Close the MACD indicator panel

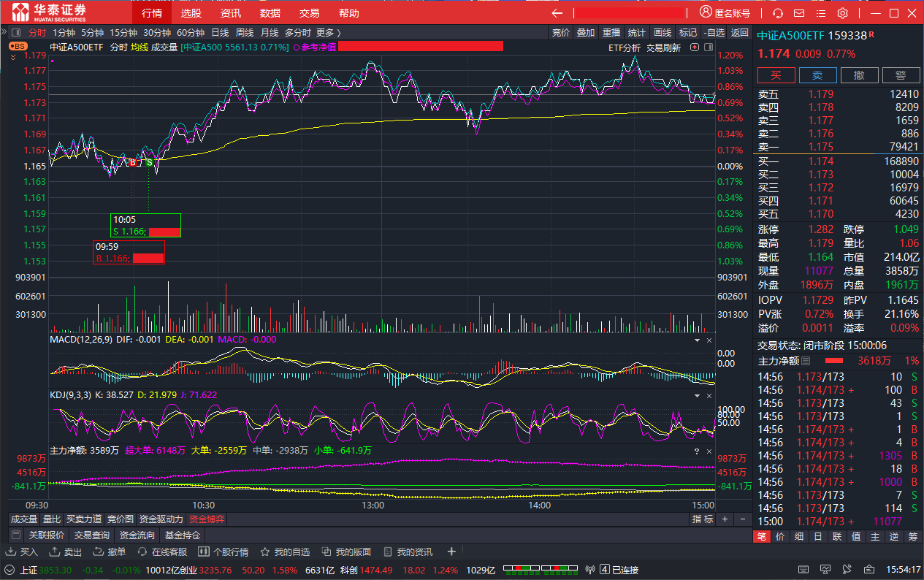[709, 340]
